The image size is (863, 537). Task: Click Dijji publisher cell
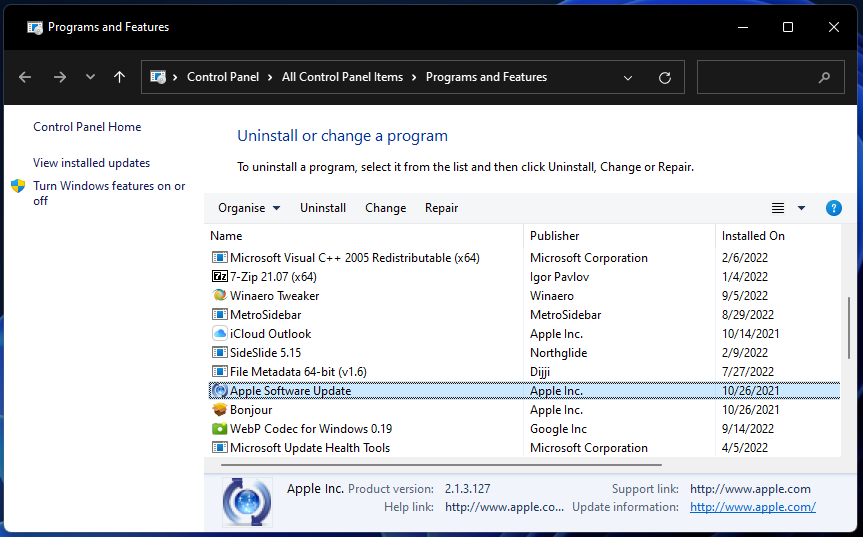[x=540, y=372]
